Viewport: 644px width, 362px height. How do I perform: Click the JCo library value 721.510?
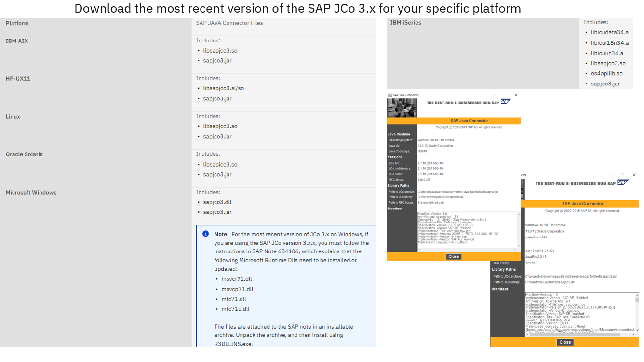click(531, 263)
